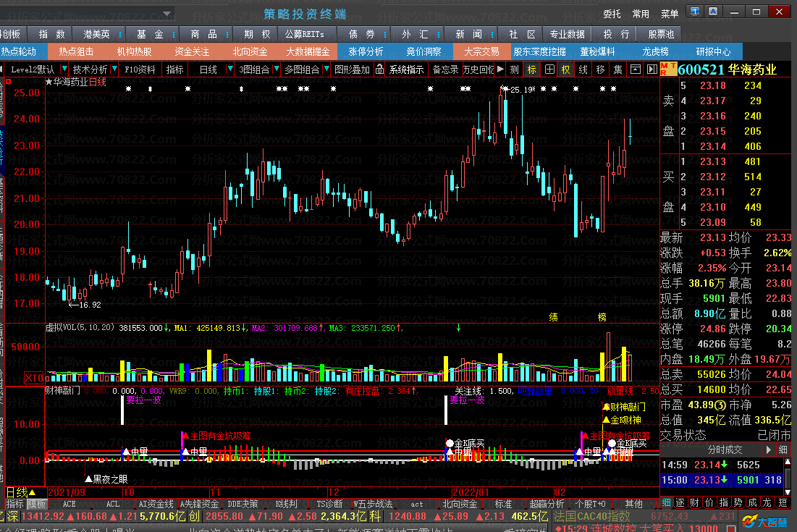Open the dropdown arrow beside 多图组合
797x532 pixels.
coord(326,69)
